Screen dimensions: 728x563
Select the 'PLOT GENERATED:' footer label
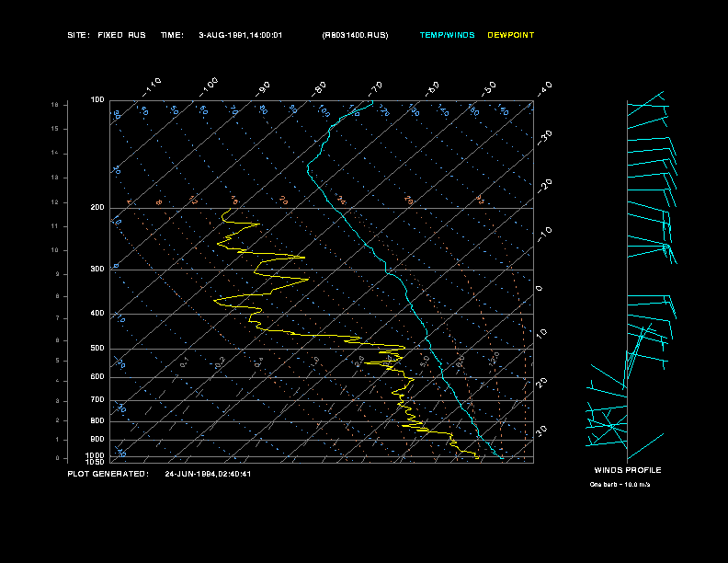(x=108, y=474)
